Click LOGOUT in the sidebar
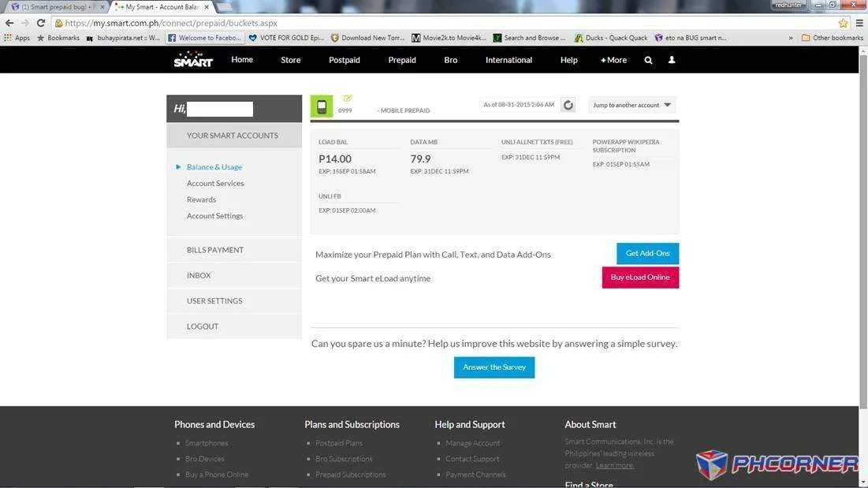868x488 pixels. [234, 326]
